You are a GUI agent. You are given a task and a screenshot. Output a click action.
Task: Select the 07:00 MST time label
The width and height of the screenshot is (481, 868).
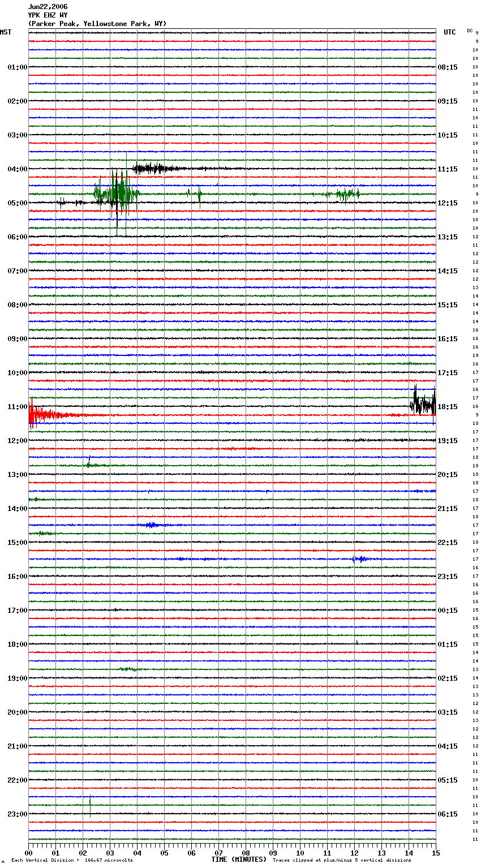pos(18,271)
